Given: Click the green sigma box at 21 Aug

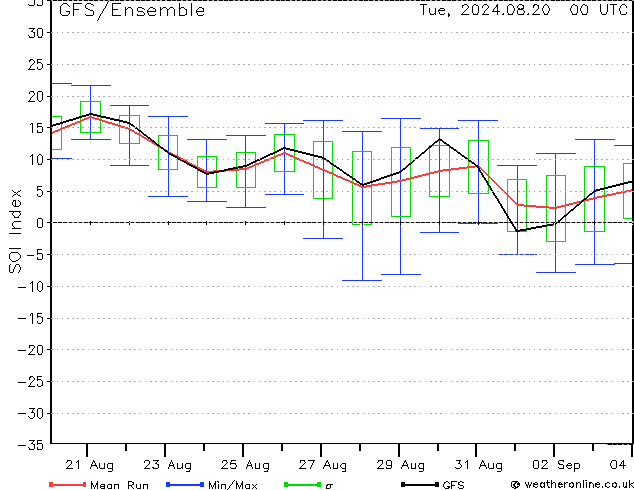Looking at the screenshot, I should click(91, 117).
